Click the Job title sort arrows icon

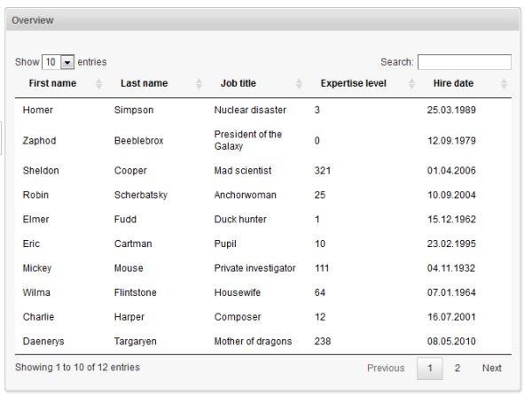click(x=299, y=83)
